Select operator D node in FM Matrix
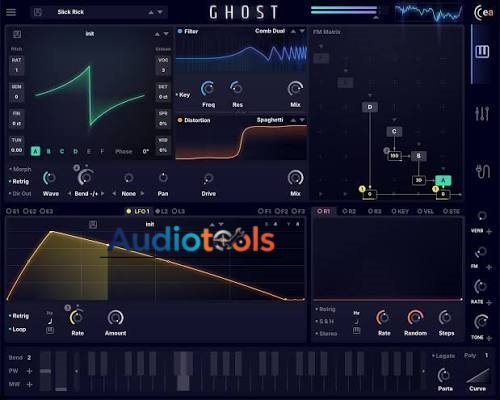This screenshot has width=500, height=400. pyautogui.click(x=370, y=107)
